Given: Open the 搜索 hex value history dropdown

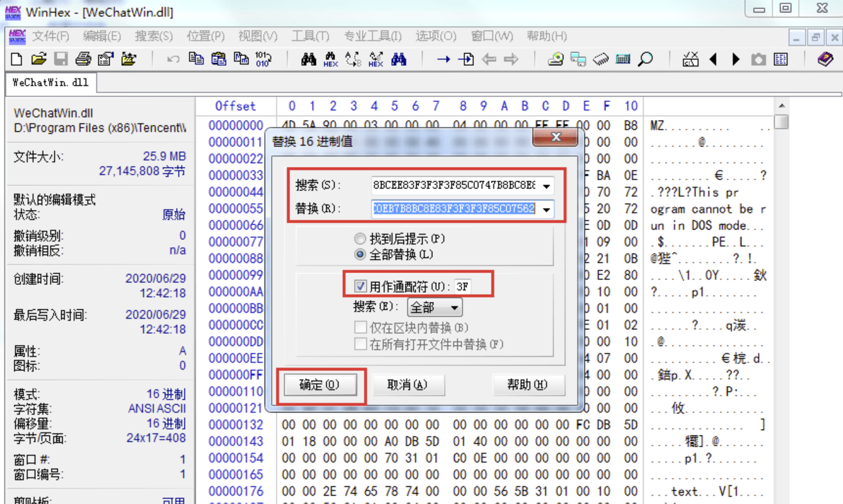Looking at the screenshot, I should (x=546, y=186).
